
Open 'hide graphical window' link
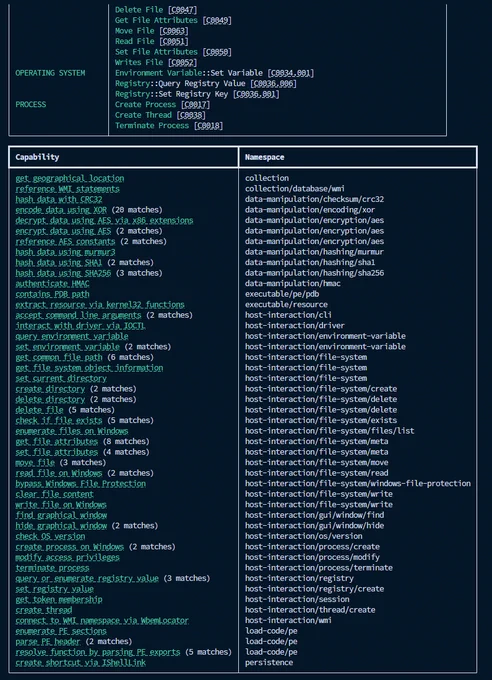point(61,526)
